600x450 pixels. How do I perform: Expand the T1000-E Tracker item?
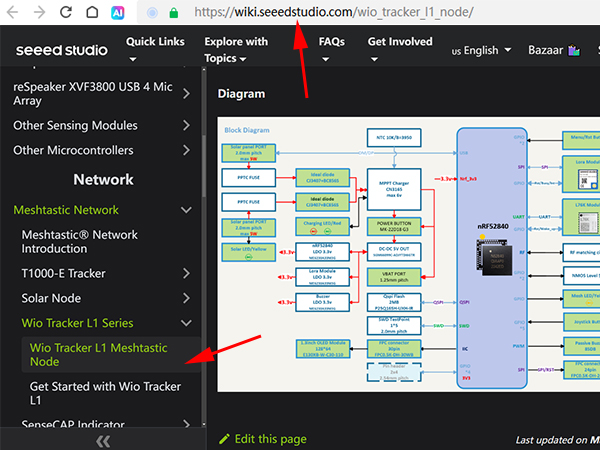(x=186, y=272)
